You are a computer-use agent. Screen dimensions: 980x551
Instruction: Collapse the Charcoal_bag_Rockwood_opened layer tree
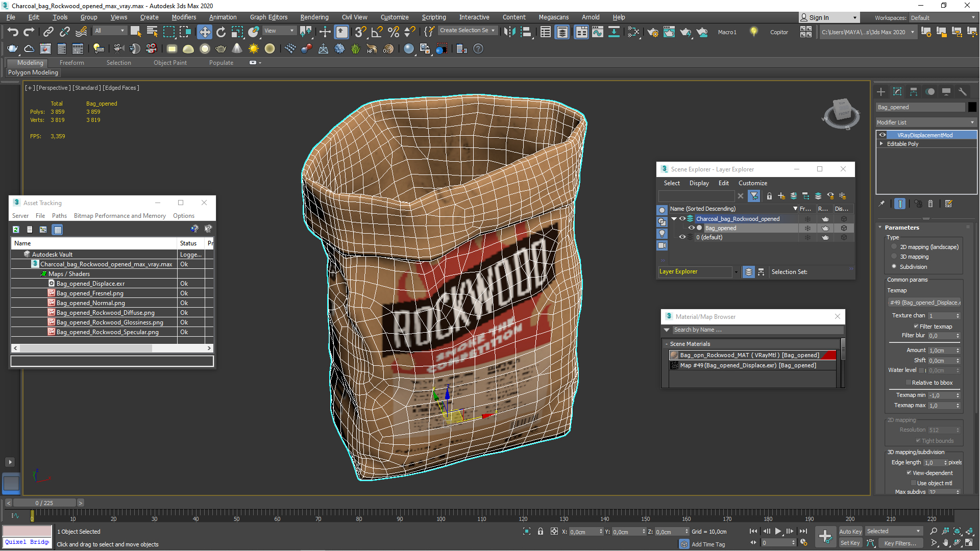tap(674, 219)
